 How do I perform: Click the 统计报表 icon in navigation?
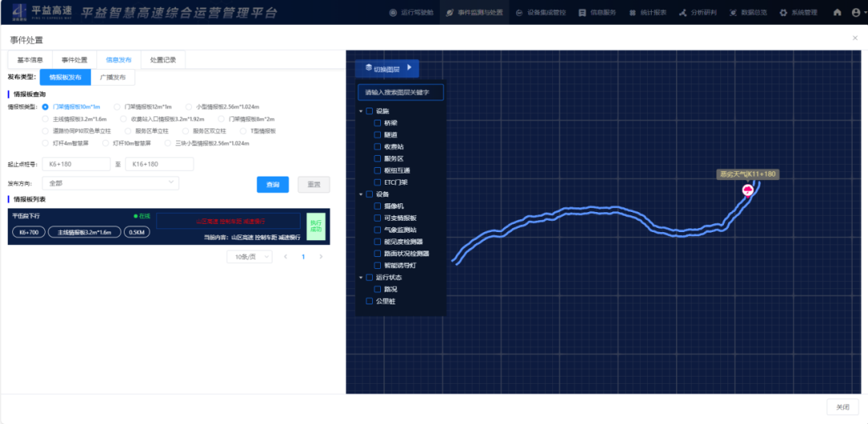coord(633,13)
